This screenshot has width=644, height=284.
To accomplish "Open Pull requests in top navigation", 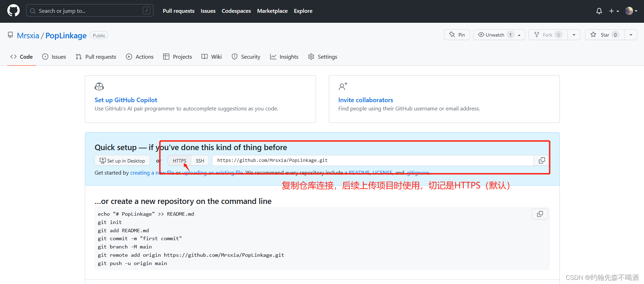I will click(x=179, y=11).
